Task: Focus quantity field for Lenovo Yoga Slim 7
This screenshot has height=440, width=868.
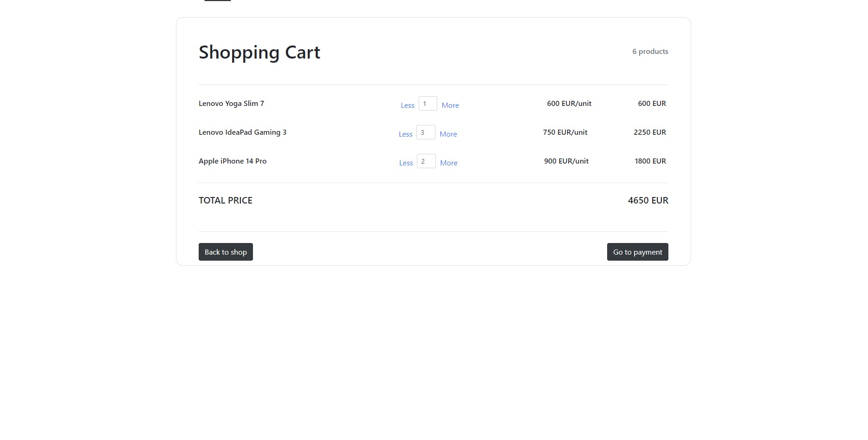Action: (x=428, y=104)
